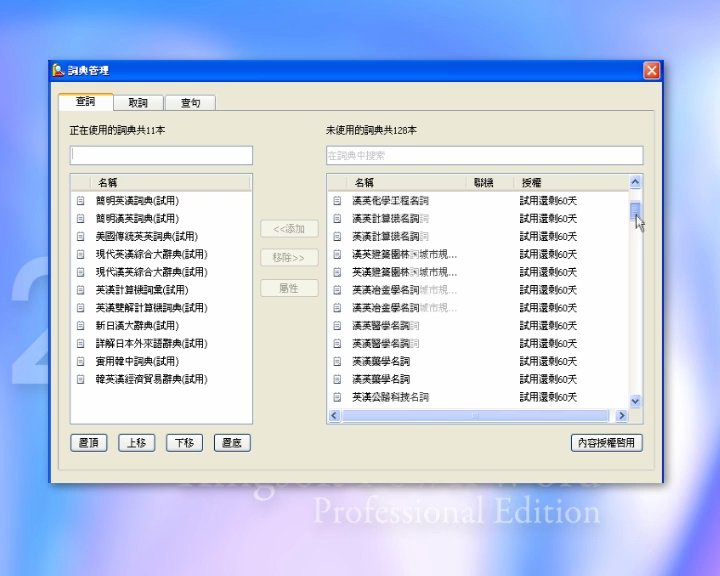
Task: Click the 屬性 button
Action: click(x=289, y=288)
